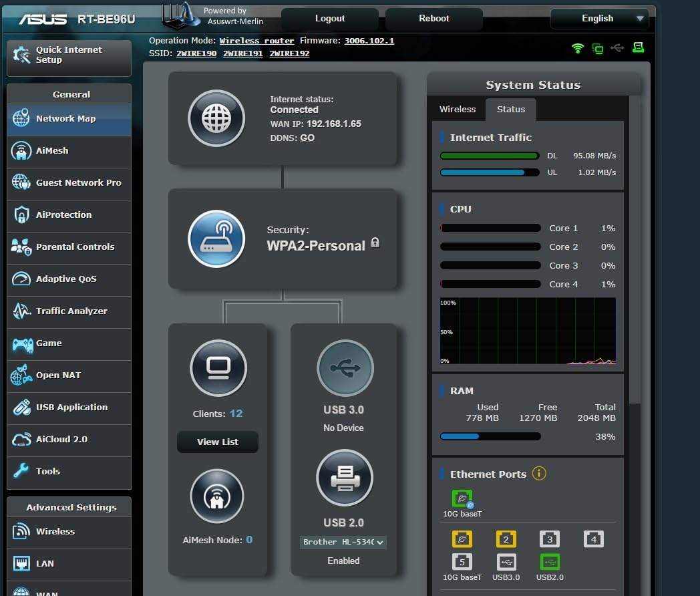Open Quick Internet Setup

69,58
